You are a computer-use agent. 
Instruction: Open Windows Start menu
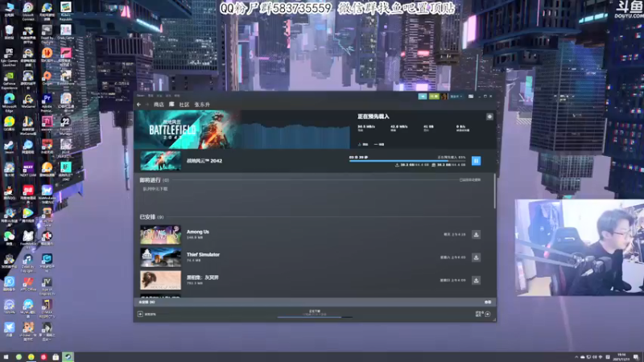tap(6, 357)
